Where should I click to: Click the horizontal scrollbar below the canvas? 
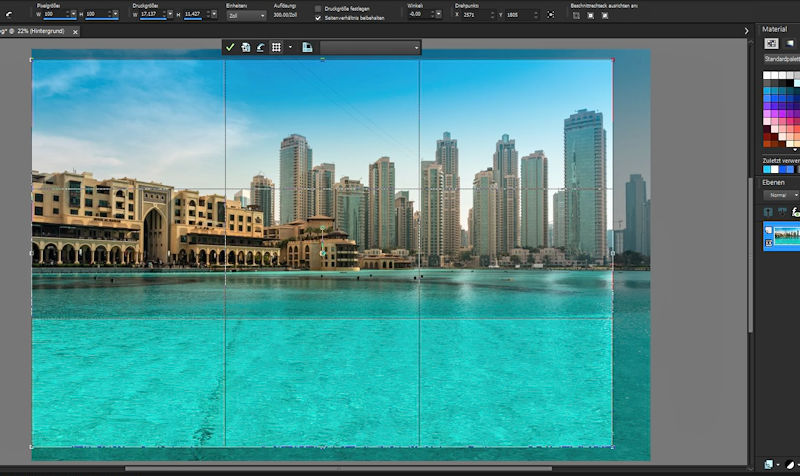click(338, 468)
